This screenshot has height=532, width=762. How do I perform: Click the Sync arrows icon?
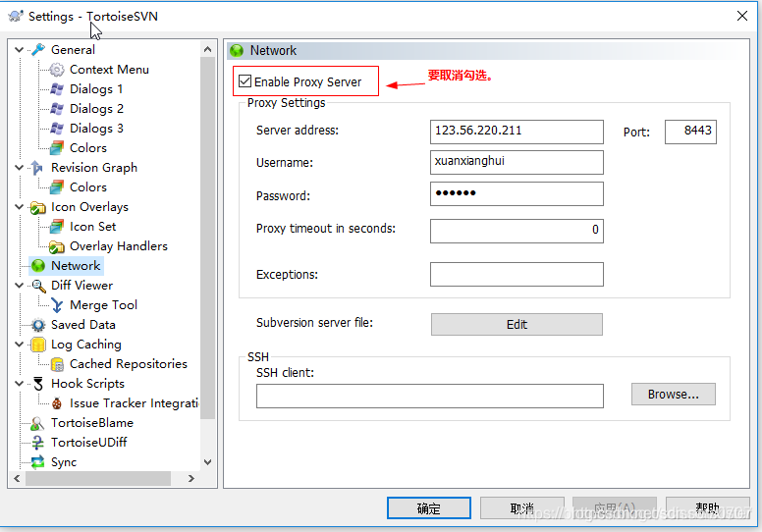coord(37,462)
